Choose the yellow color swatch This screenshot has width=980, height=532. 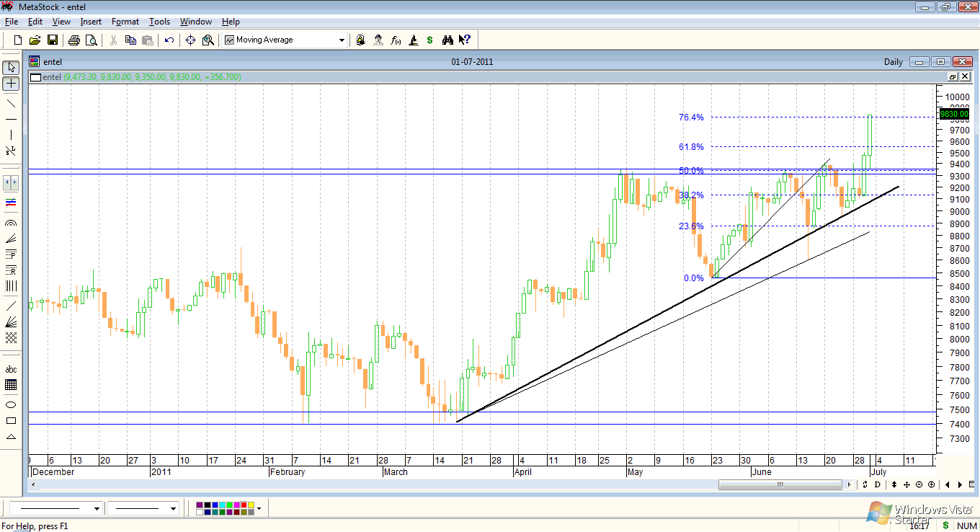coord(250,505)
